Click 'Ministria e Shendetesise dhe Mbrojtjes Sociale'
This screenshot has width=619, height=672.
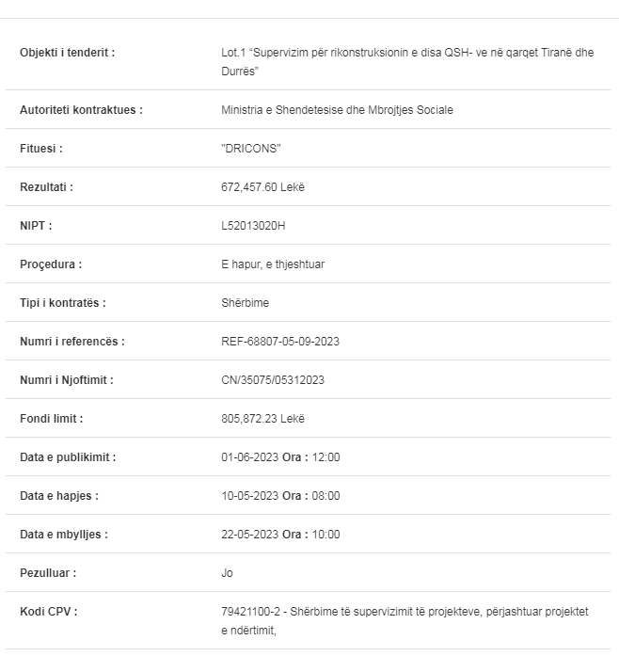point(336,110)
